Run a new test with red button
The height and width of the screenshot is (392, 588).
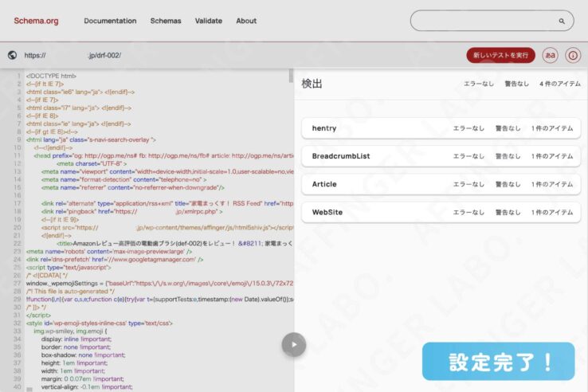(x=500, y=55)
